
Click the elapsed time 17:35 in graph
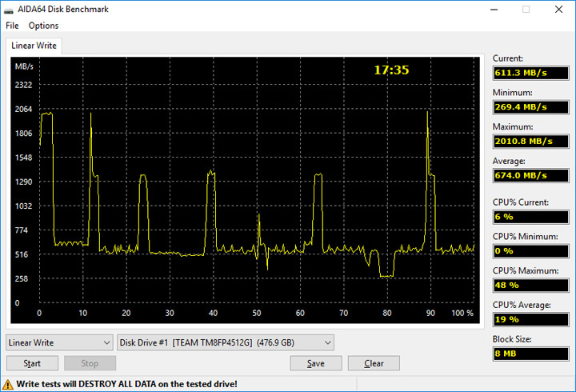(x=391, y=70)
